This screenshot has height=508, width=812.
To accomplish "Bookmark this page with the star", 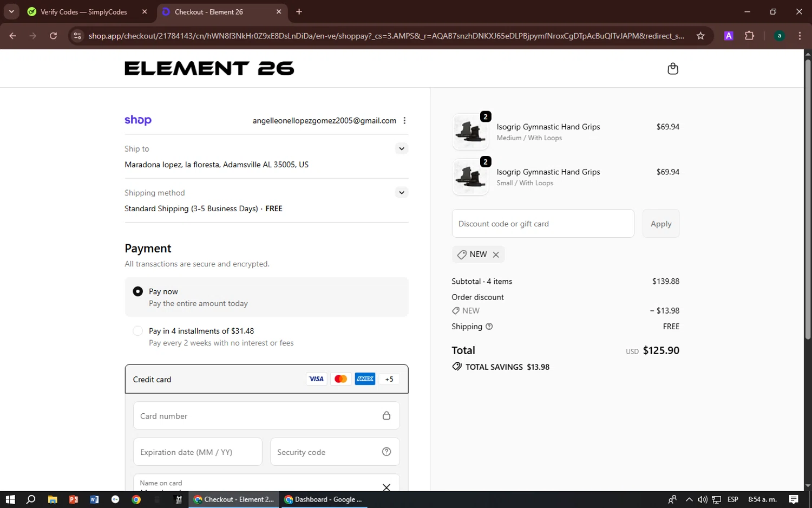I will point(700,36).
